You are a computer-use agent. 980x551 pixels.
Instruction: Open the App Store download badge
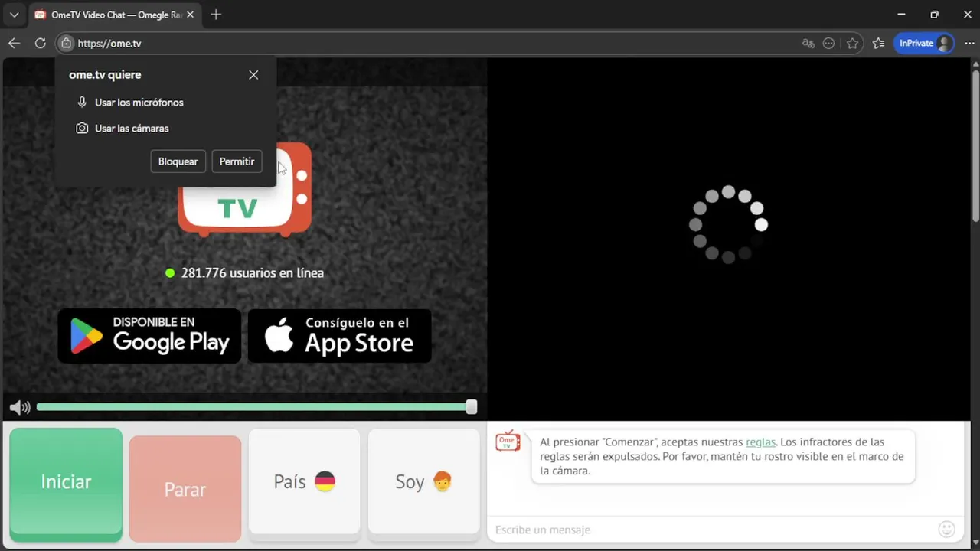(340, 336)
